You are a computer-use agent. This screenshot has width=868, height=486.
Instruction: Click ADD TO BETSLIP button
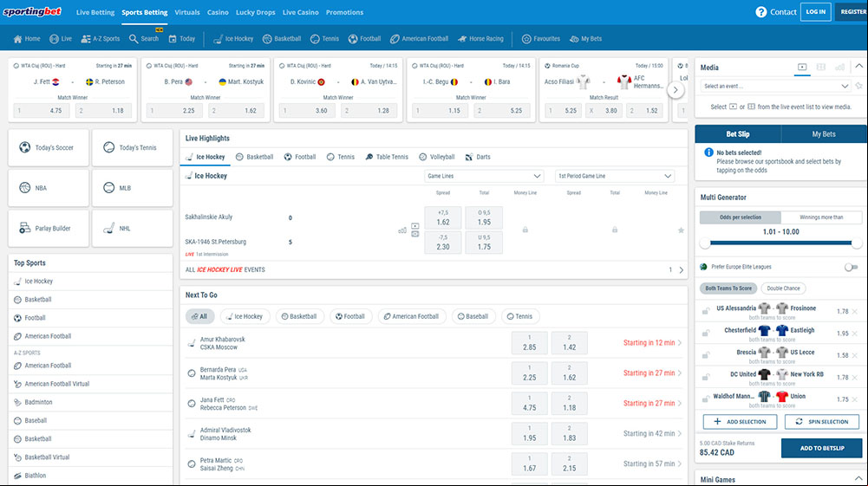pyautogui.click(x=821, y=448)
